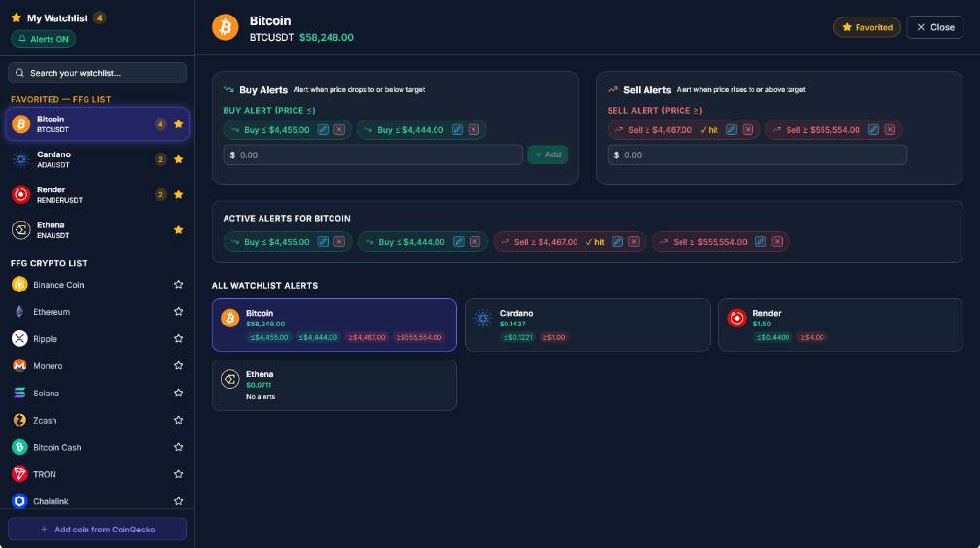The width and height of the screenshot is (980, 548).
Task: Click the Binance Coin logo icon
Action: [x=20, y=285]
